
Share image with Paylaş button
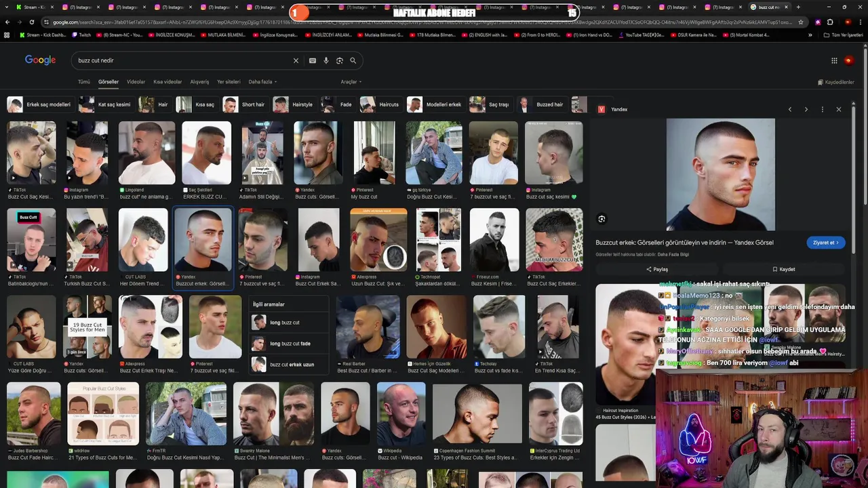click(x=657, y=269)
